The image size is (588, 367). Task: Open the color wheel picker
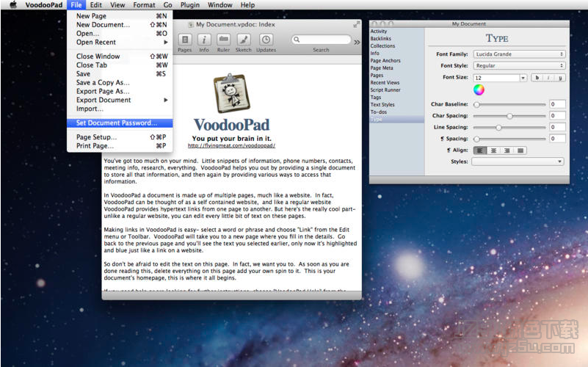pos(479,90)
